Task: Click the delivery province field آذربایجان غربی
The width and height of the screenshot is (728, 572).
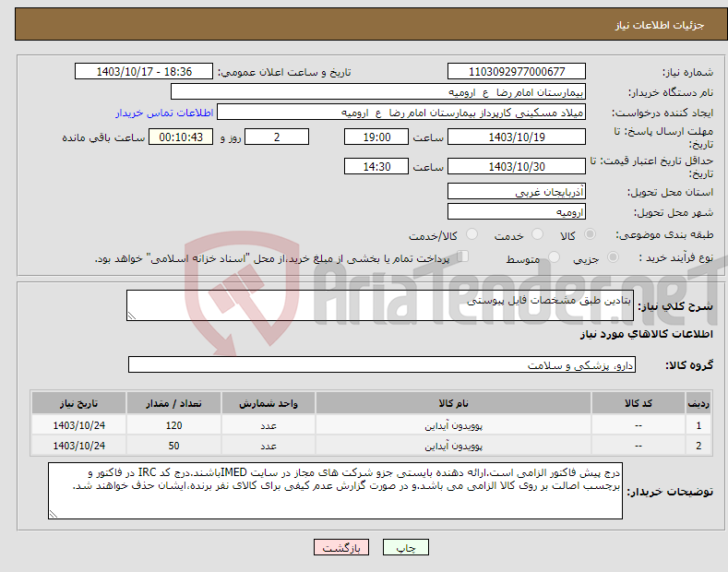Action: [517, 191]
